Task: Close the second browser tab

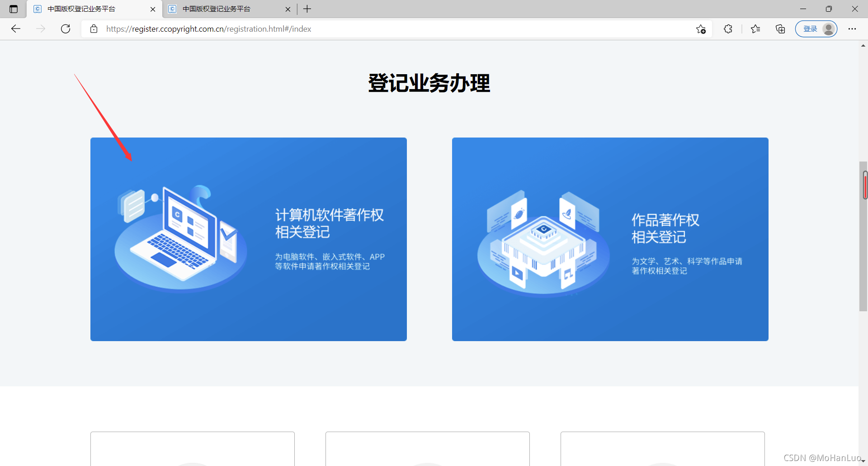Action: point(288,9)
